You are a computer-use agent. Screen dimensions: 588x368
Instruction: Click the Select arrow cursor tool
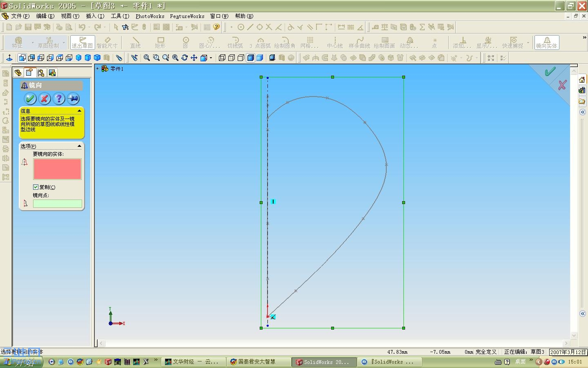[x=116, y=27]
